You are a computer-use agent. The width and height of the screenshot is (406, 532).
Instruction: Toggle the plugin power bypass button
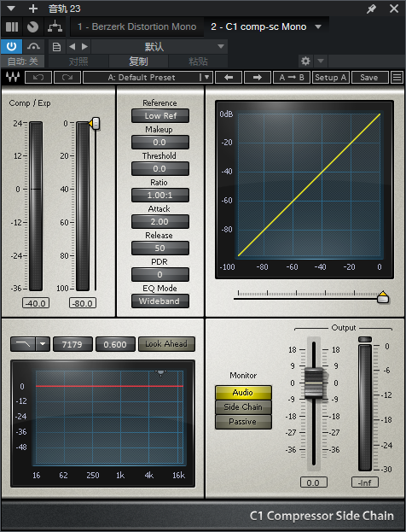12,46
